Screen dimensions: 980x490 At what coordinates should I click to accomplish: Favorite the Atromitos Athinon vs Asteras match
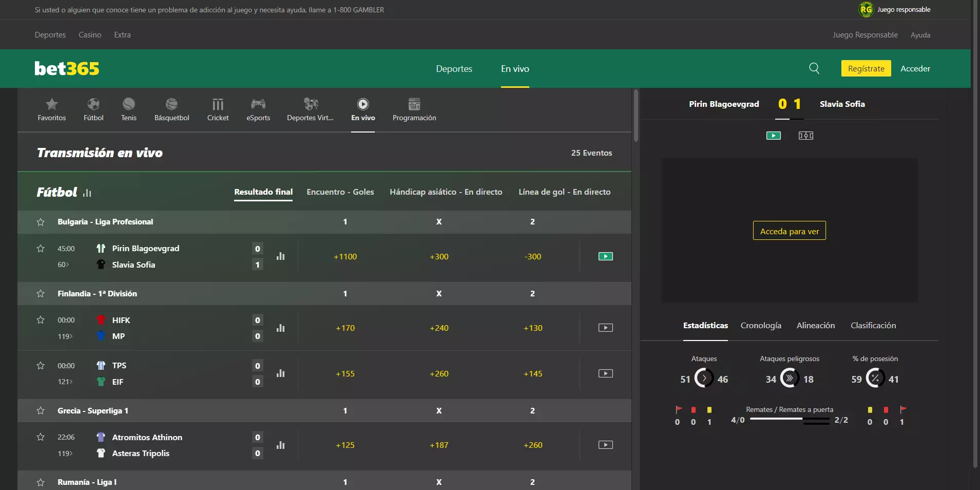[41, 437]
